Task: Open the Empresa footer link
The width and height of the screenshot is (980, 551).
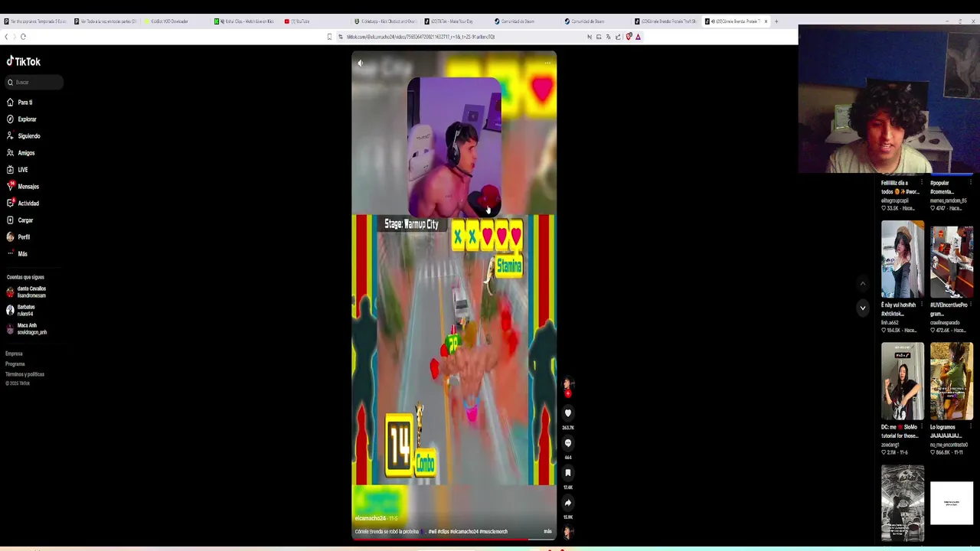Action: click(x=14, y=354)
